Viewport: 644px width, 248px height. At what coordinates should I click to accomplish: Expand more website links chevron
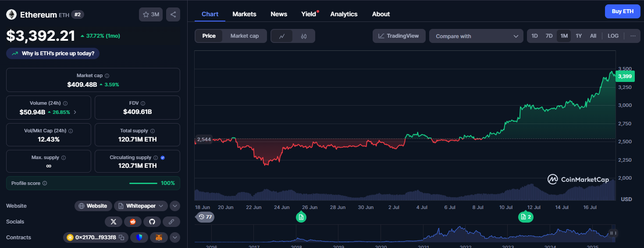pyautogui.click(x=174, y=206)
